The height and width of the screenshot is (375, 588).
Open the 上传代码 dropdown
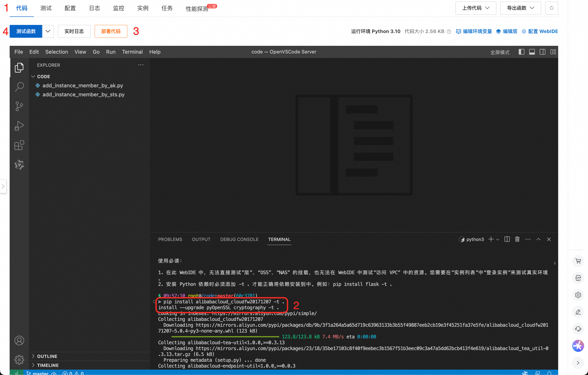475,8
